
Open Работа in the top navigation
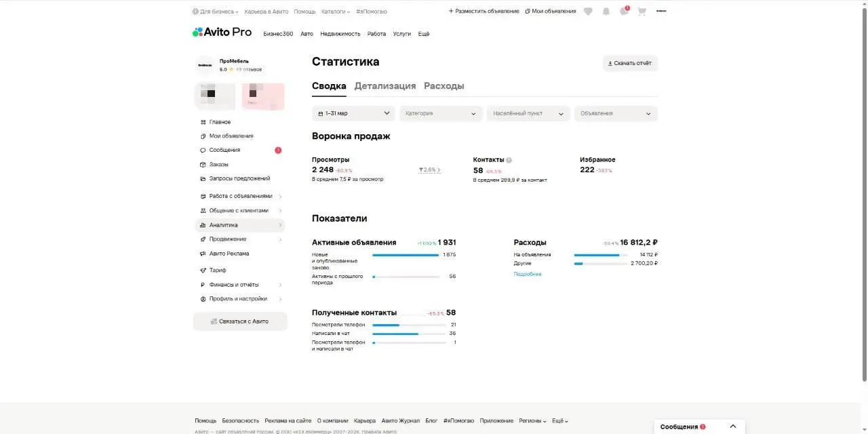click(x=376, y=34)
